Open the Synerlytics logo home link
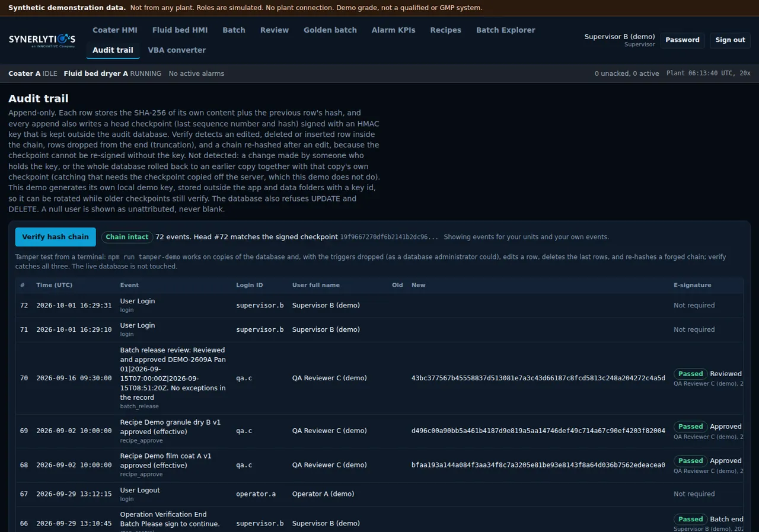The image size is (759, 532). coord(42,40)
